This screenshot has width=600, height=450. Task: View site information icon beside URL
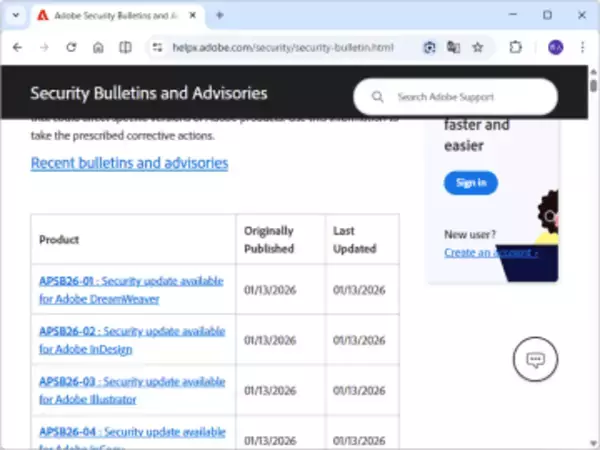(x=158, y=47)
